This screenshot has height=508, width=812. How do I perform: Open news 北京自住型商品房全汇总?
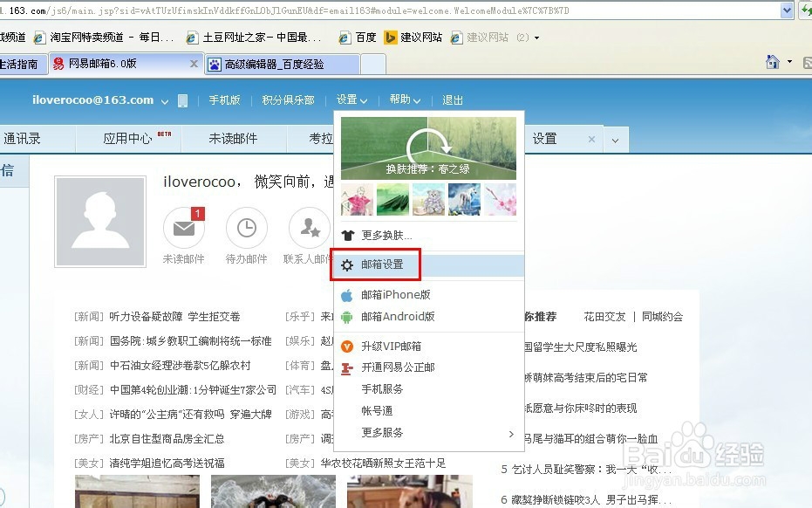(x=167, y=439)
